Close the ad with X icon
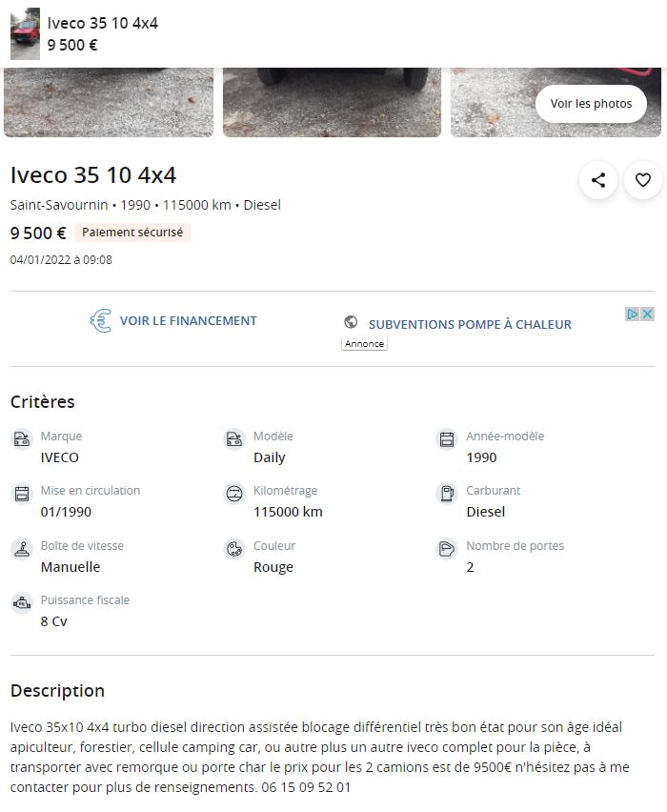 (x=648, y=315)
